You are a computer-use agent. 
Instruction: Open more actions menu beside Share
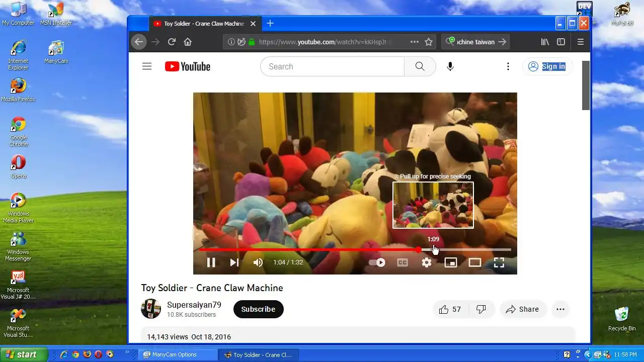tap(560, 309)
